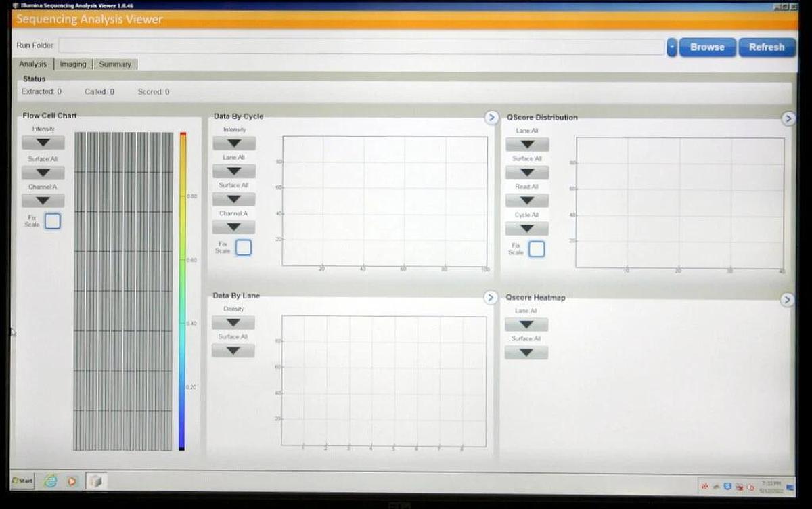Toggle Fix Scale in QScore Distribution

tap(537, 249)
